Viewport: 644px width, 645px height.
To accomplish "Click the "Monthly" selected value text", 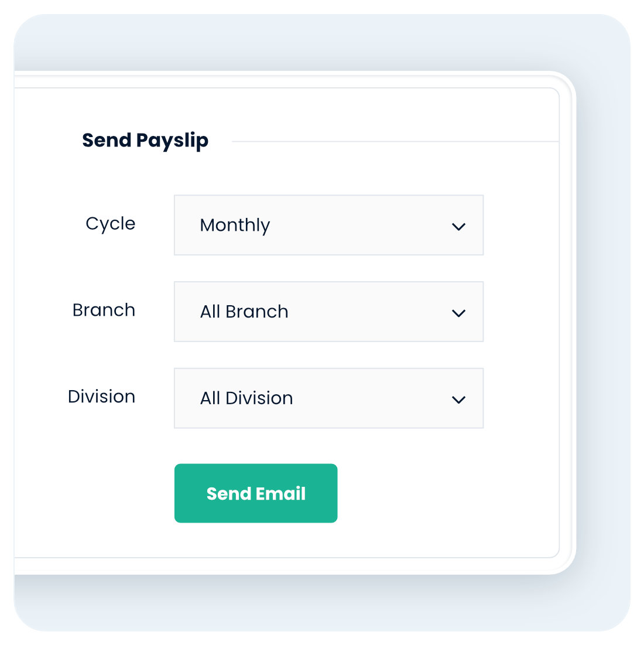I will (x=235, y=226).
